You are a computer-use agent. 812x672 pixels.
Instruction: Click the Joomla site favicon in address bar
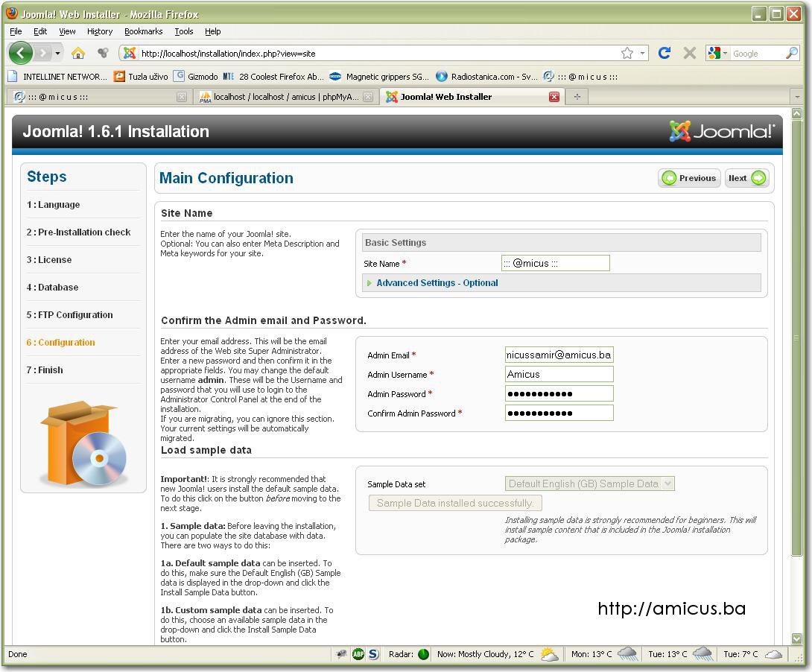130,53
